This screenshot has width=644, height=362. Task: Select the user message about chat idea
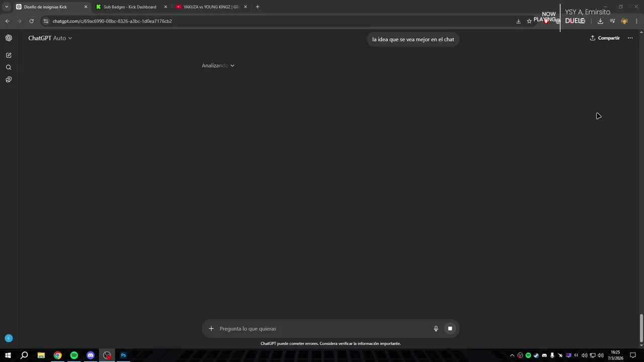(x=413, y=40)
